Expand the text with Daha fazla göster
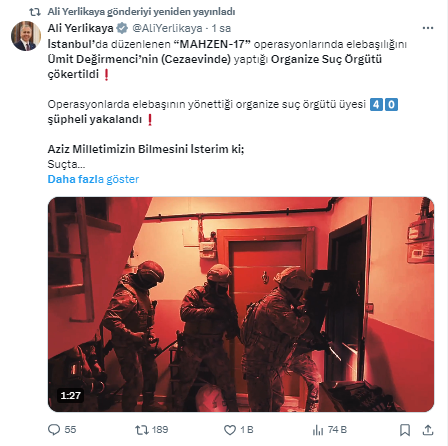The width and height of the screenshot is (448, 446). (x=93, y=179)
